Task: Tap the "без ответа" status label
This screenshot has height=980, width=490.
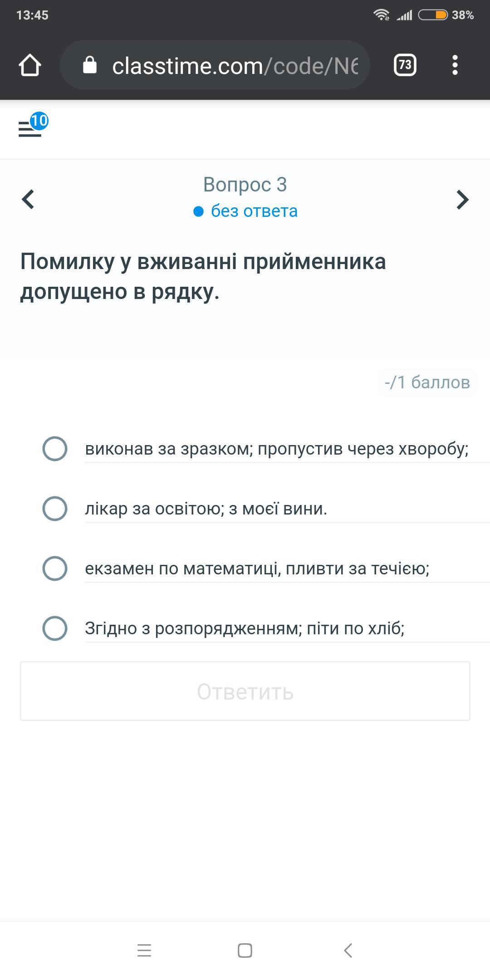Action: (254, 211)
